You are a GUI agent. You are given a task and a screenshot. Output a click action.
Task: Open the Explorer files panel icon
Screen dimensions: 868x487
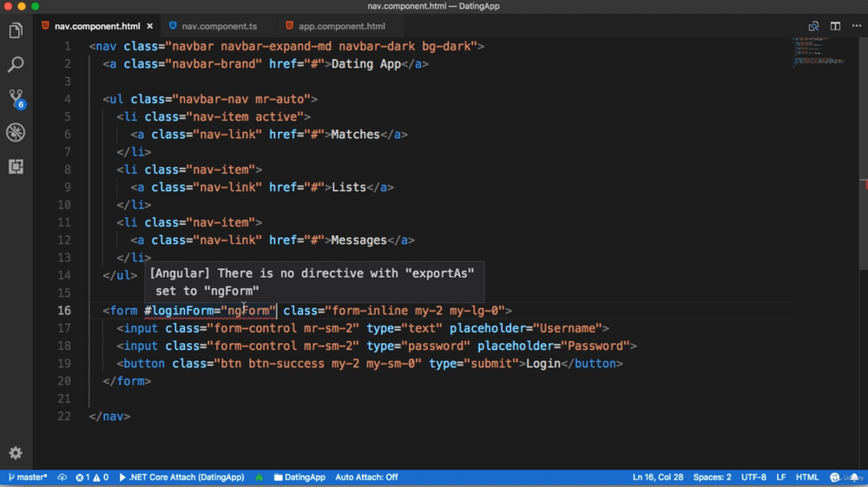[x=16, y=31]
